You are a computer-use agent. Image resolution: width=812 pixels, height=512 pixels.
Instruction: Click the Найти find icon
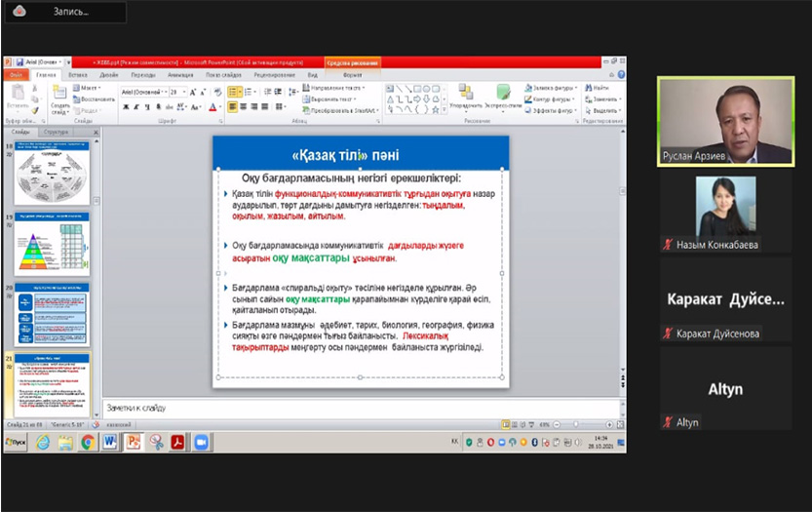(x=597, y=88)
